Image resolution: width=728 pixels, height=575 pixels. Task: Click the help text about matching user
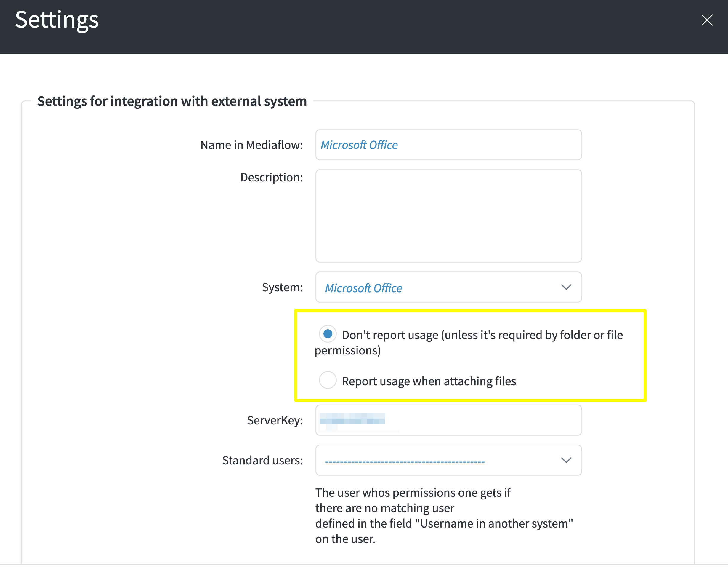pos(444,516)
